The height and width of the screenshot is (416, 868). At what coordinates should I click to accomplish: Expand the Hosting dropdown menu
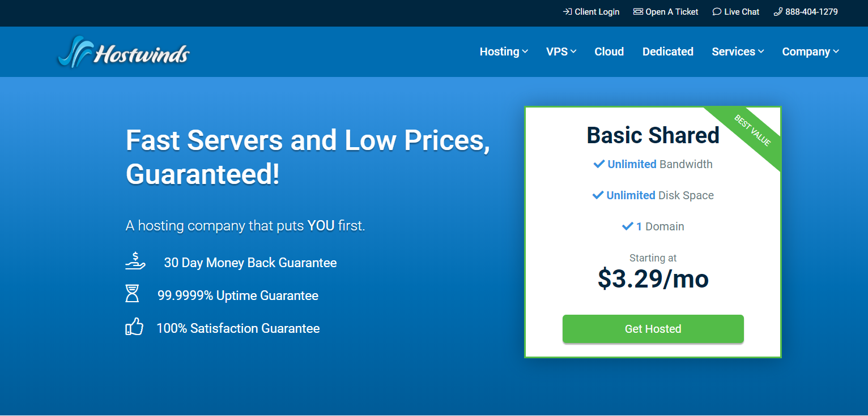504,52
